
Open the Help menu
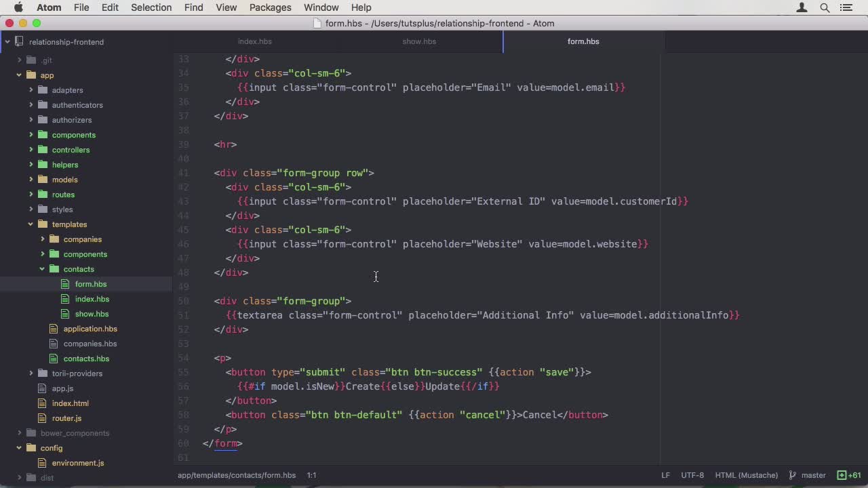[x=361, y=7]
